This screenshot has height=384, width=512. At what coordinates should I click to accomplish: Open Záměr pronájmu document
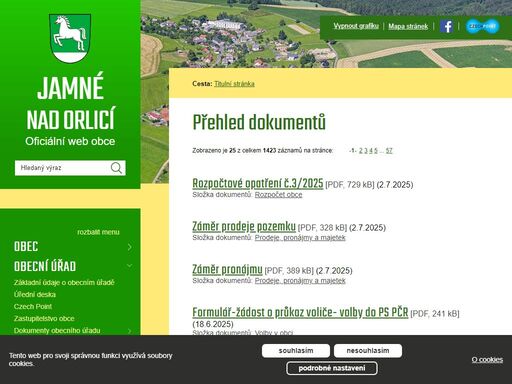pyautogui.click(x=227, y=269)
